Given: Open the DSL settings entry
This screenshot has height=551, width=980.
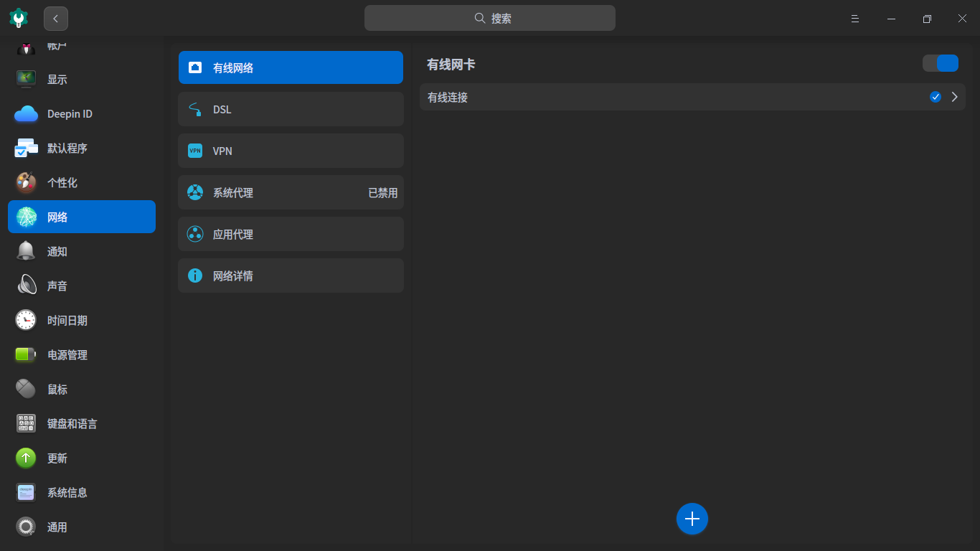Looking at the screenshot, I should click(291, 109).
